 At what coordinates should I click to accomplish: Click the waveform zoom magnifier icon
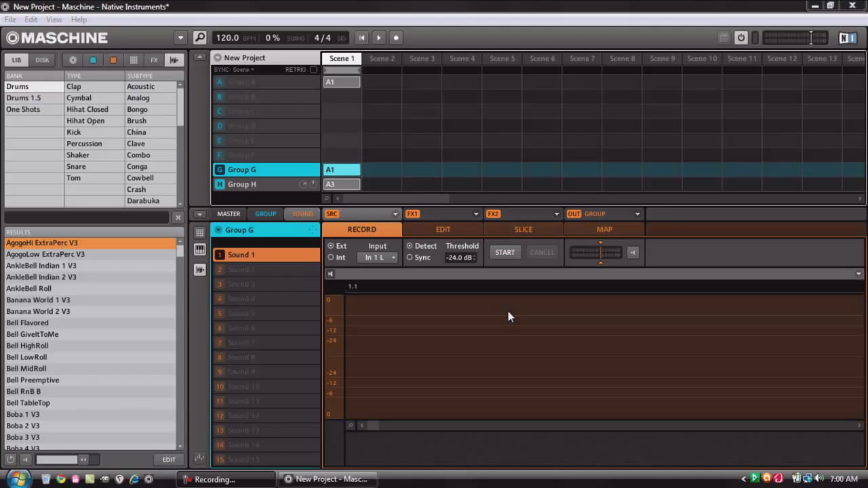coord(351,426)
